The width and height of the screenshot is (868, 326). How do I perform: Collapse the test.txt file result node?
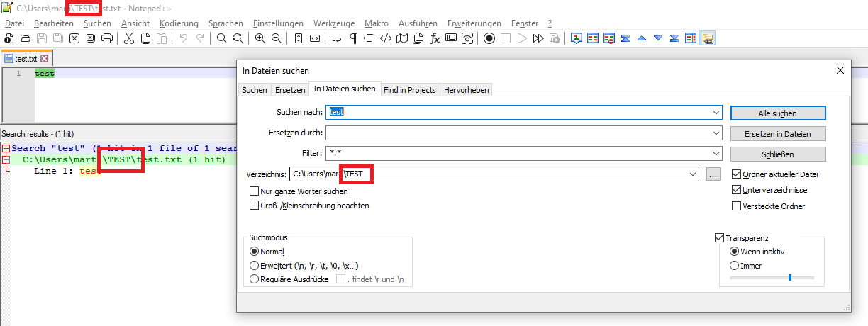(x=6, y=159)
